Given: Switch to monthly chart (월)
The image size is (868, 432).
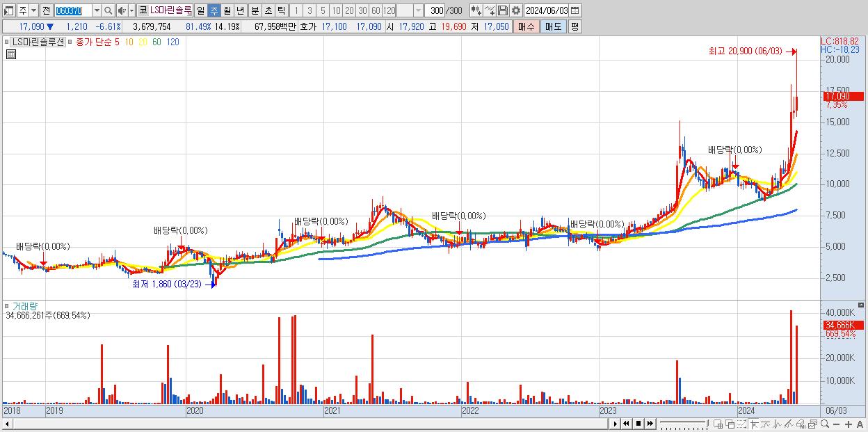Looking at the screenshot, I should [x=227, y=10].
